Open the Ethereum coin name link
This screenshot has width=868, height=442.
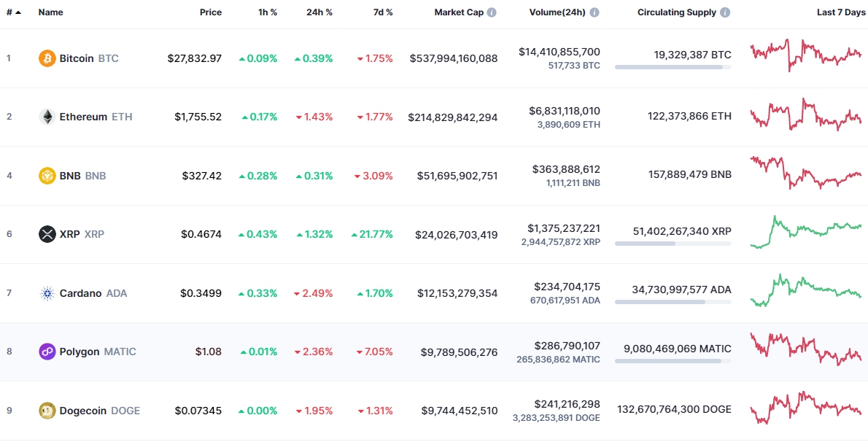(x=84, y=117)
